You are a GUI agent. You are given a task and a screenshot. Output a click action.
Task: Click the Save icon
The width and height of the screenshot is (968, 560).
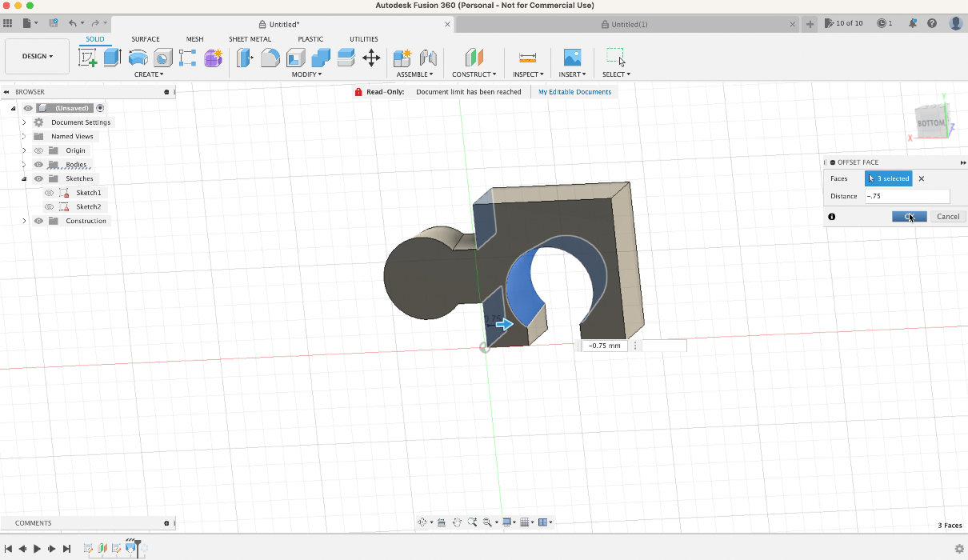click(53, 24)
